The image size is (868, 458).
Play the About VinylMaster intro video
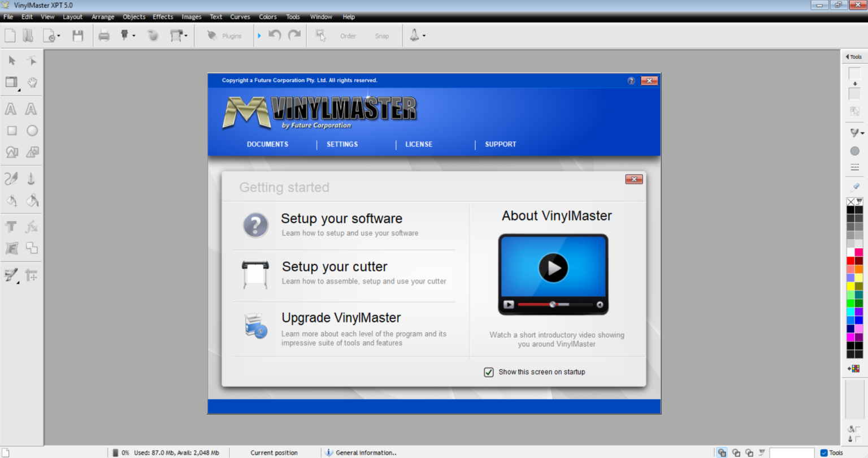553,268
